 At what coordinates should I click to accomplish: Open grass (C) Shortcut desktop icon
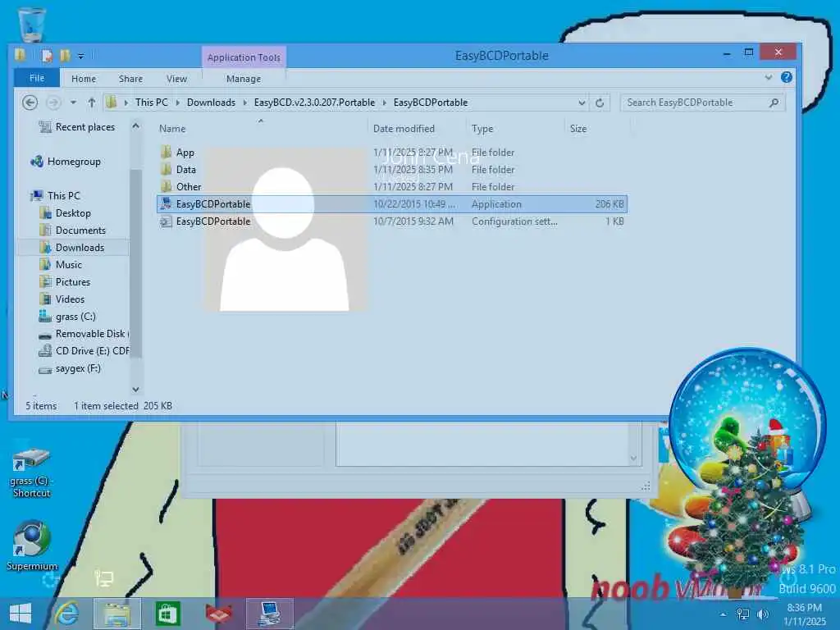pyautogui.click(x=31, y=472)
